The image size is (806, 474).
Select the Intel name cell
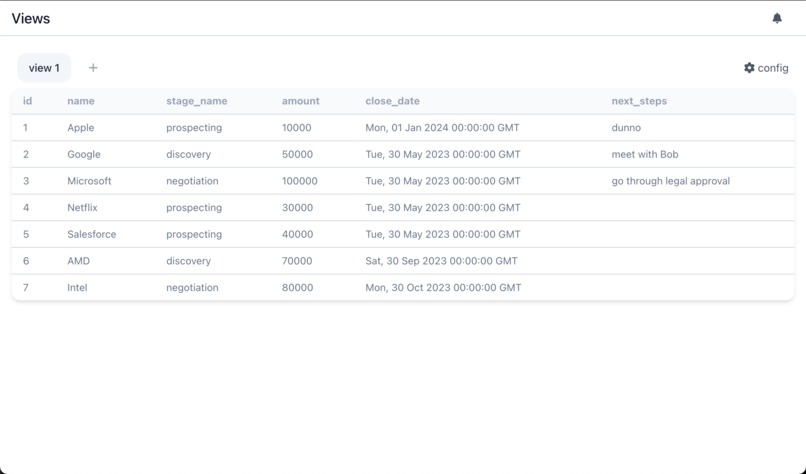77,288
